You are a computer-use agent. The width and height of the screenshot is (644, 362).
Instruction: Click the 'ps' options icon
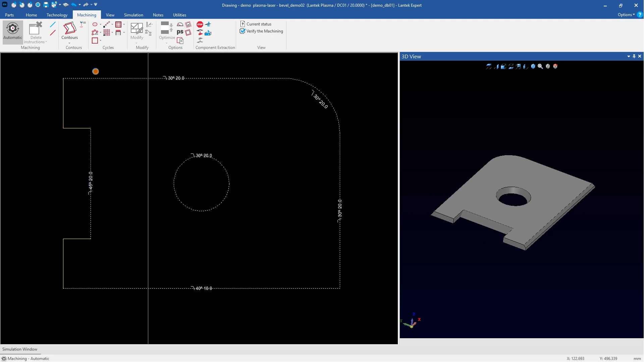click(x=180, y=32)
